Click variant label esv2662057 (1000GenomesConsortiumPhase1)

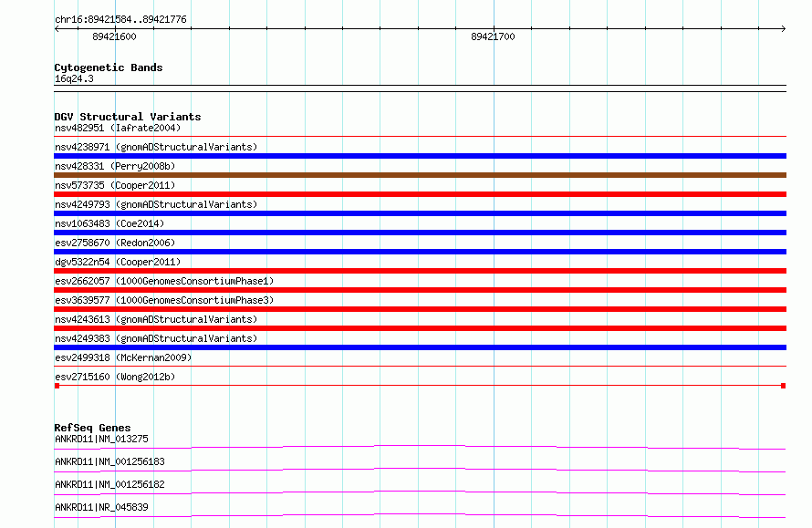[164, 281]
